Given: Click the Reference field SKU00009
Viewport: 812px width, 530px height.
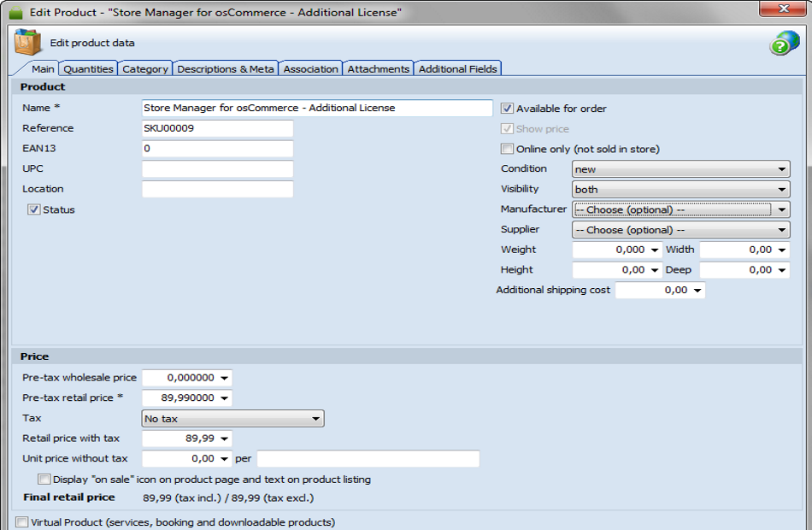Looking at the screenshot, I should coord(217,128).
